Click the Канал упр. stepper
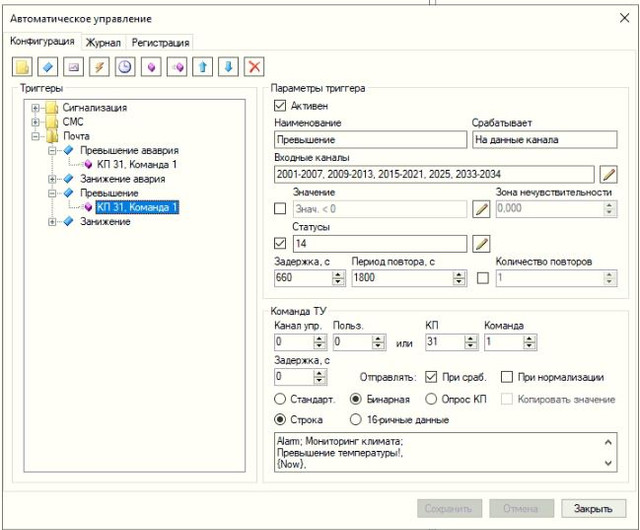 pyautogui.click(x=300, y=342)
